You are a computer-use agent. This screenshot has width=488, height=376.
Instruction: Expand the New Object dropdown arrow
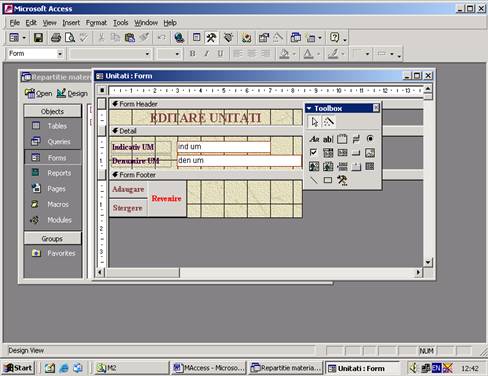(320, 38)
